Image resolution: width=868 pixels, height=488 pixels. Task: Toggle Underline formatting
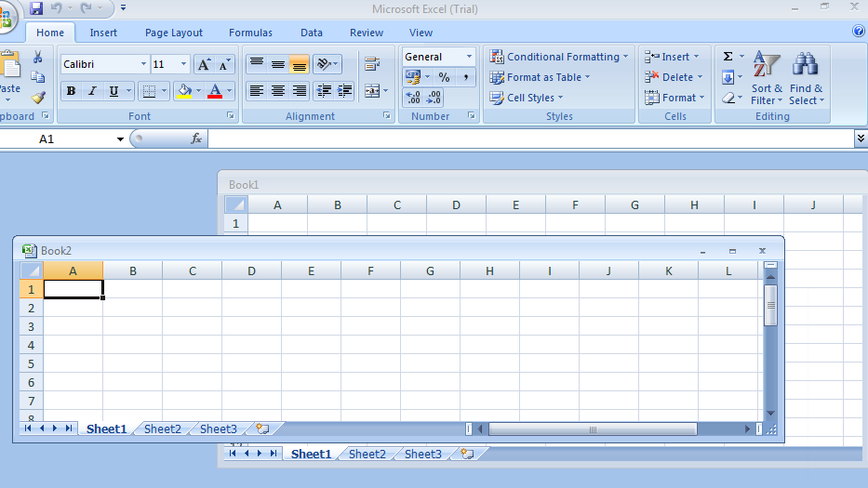pos(114,91)
